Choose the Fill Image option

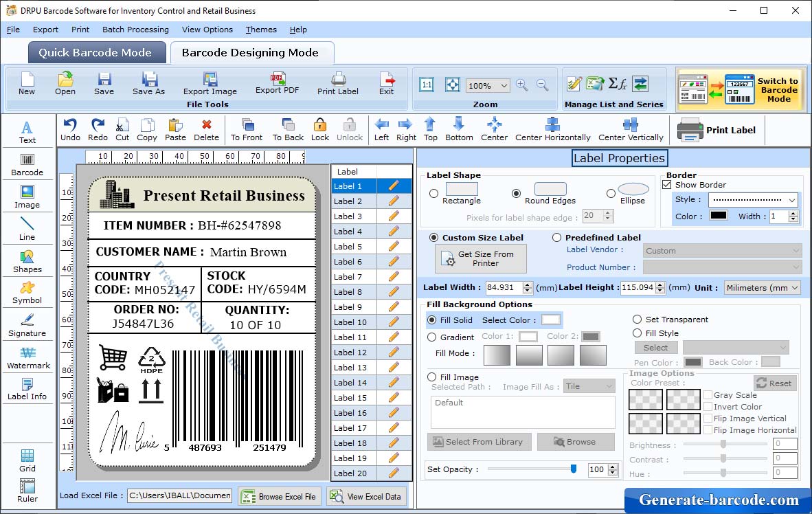coord(432,377)
